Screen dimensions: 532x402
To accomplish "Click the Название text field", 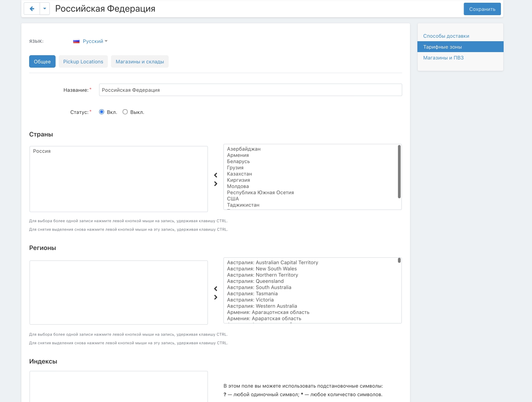I will [x=250, y=90].
